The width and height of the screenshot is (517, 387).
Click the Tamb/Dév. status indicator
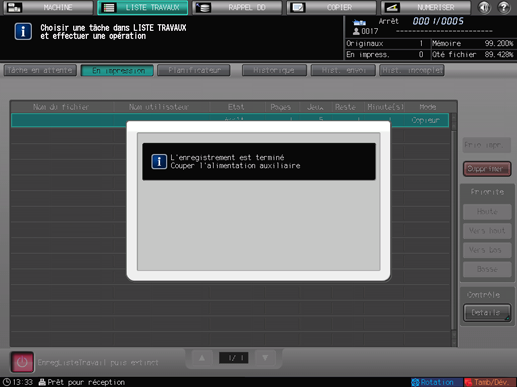point(490,382)
